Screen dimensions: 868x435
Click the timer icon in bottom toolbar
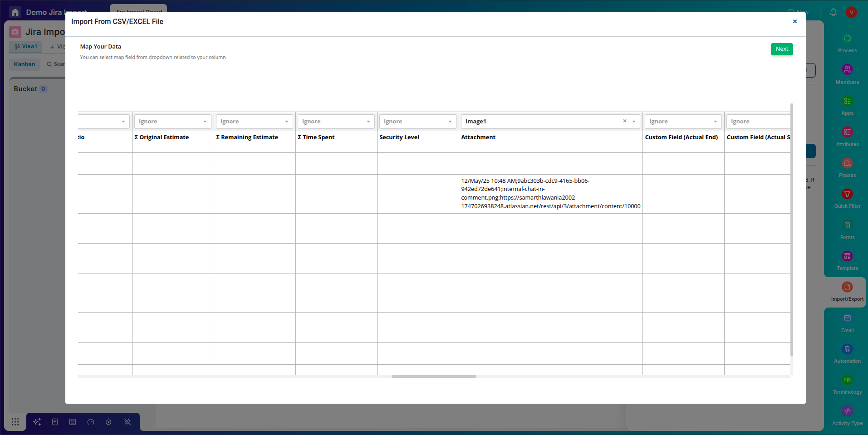pos(108,422)
